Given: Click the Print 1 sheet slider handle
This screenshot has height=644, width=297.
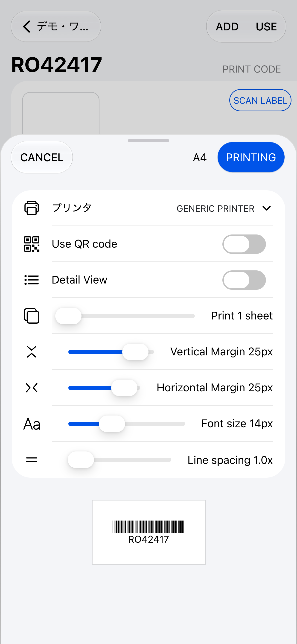Looking at the screenshot, I should tap(68, 316).
